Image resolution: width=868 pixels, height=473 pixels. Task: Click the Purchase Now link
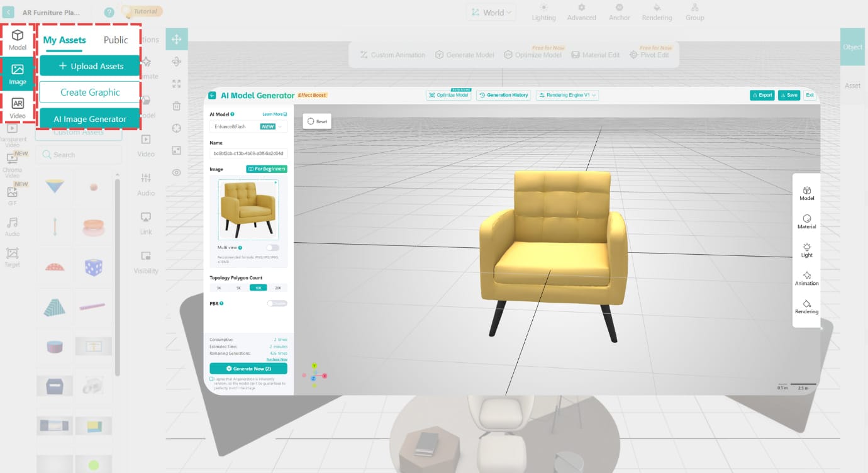(x=277, y=359)
